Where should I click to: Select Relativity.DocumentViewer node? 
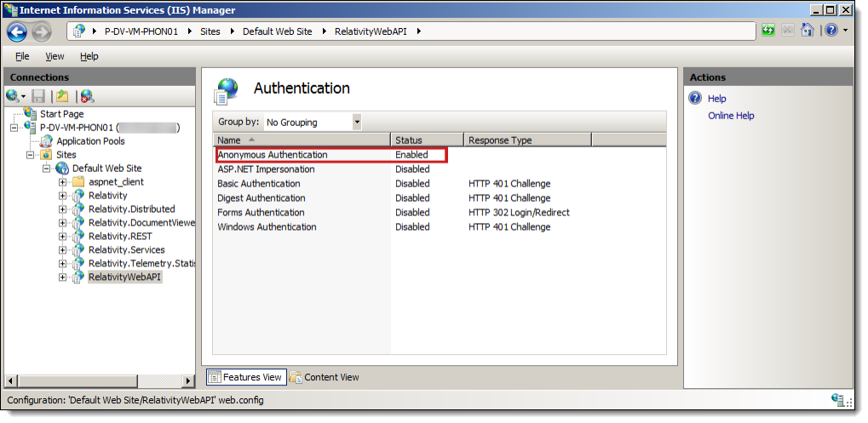pos(141,223)
